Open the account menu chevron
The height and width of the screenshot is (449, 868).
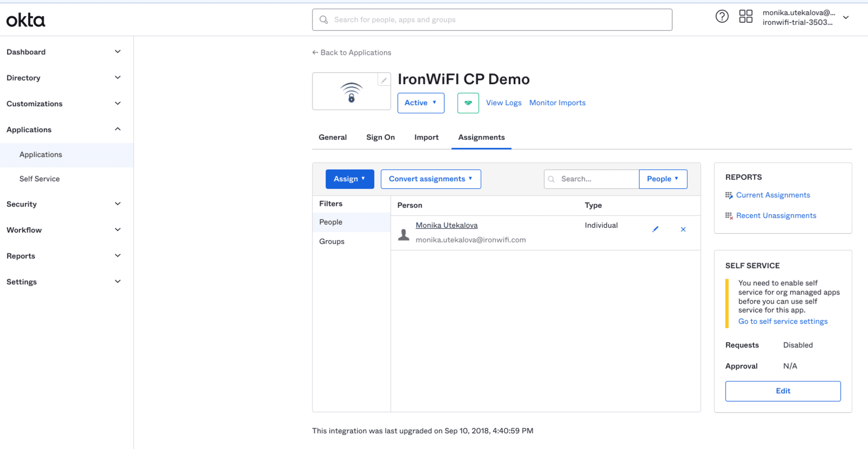click(846, 17)
